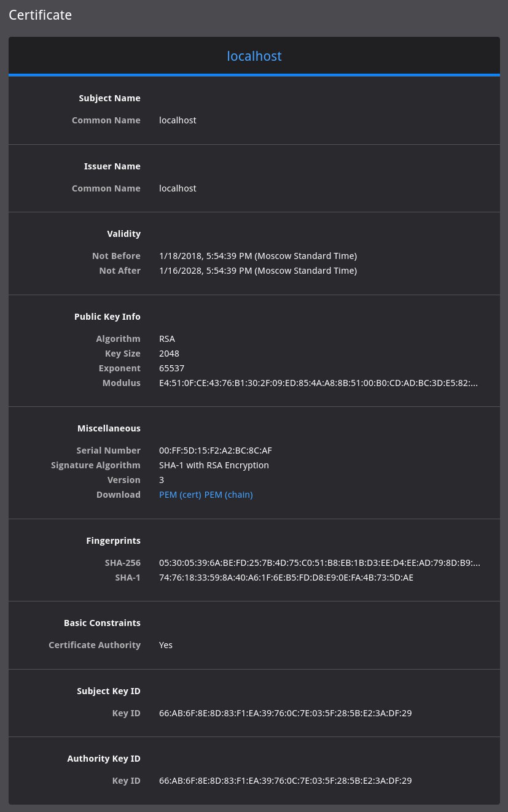Click the Authority Key ID value
The height and width of the screenshot is (812, 508).
point(285,781)
